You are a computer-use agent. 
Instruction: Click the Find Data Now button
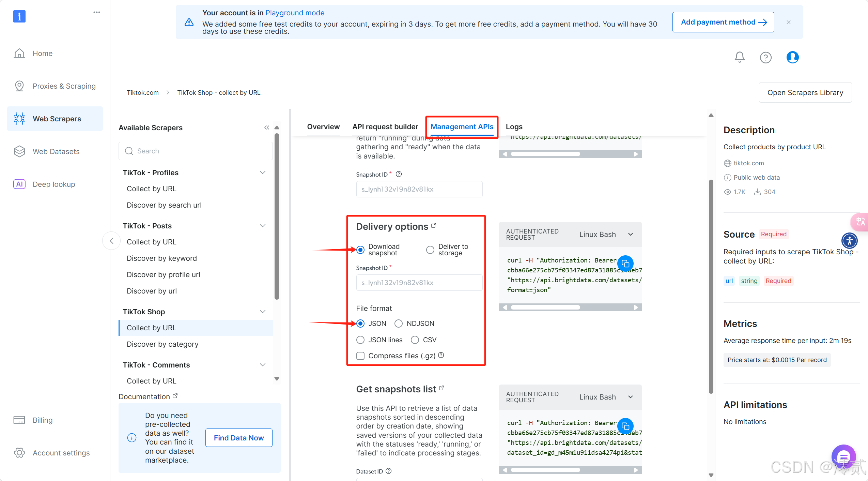(238, 438)
